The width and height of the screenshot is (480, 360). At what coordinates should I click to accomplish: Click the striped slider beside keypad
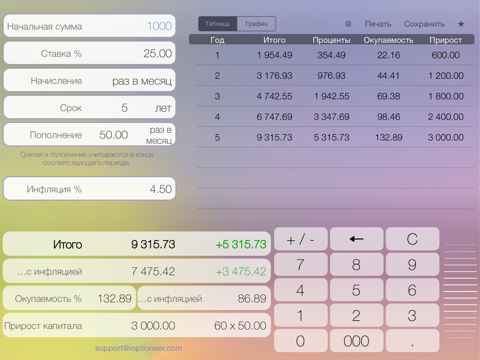click(461, 291)
